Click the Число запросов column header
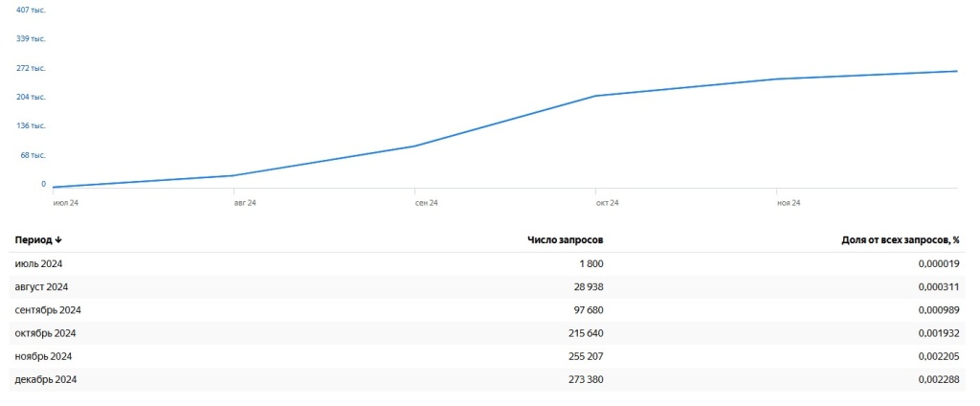 pyautogui.click(x=565, y=240)
